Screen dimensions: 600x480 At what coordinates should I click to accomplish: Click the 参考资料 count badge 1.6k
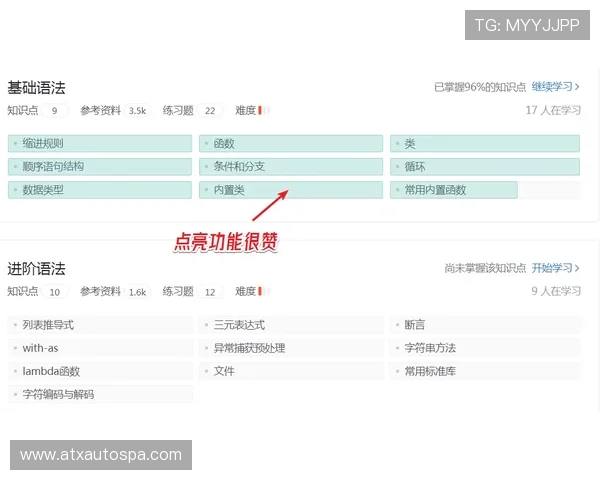[137, 292]
